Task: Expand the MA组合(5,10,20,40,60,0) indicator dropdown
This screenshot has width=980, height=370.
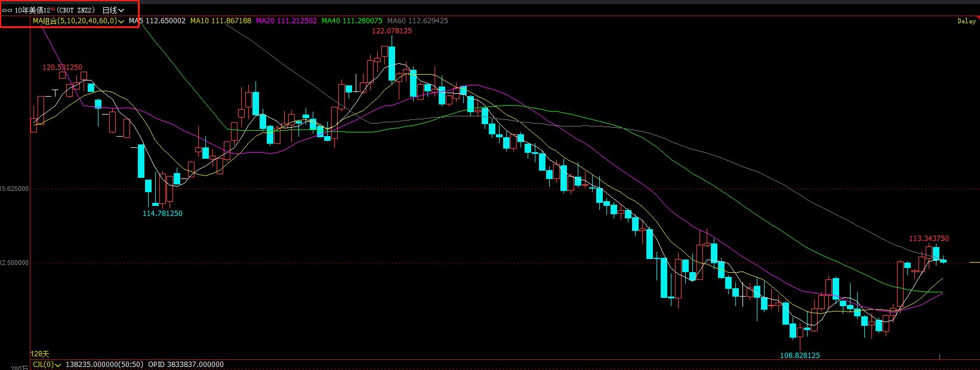Action: point(78,21)
